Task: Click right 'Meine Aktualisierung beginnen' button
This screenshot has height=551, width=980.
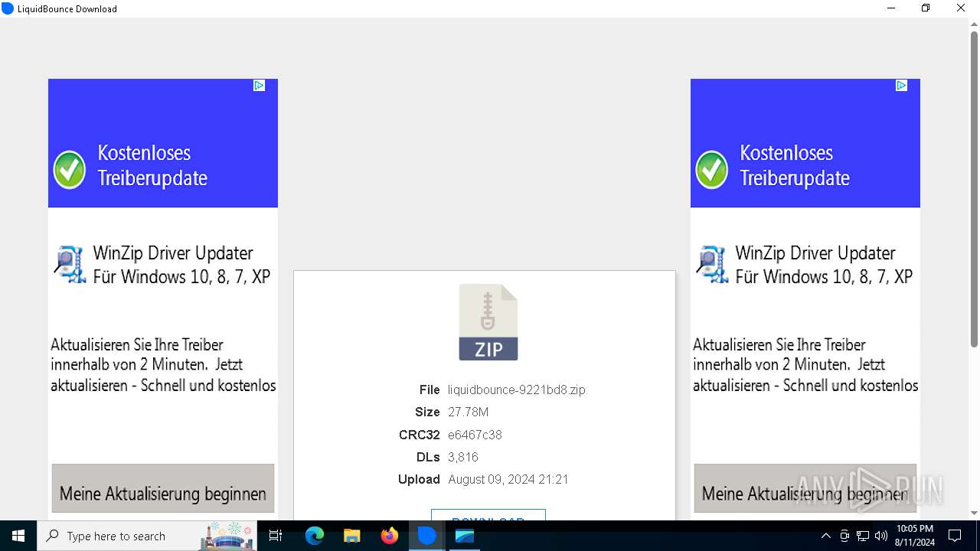Action: click(x=805, y=488)
